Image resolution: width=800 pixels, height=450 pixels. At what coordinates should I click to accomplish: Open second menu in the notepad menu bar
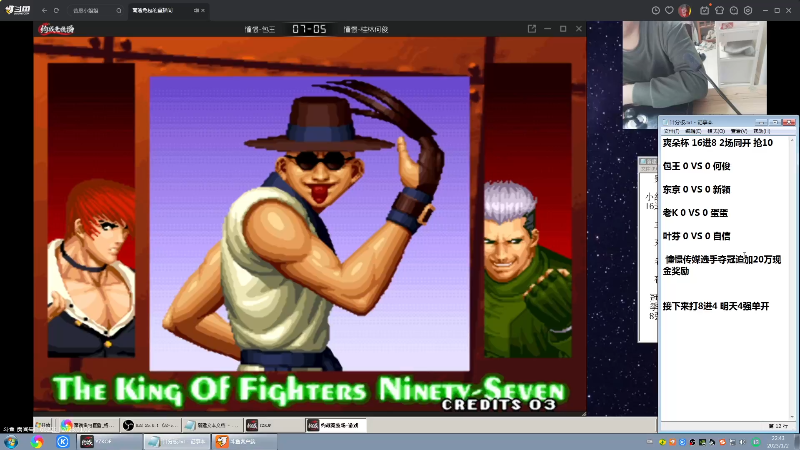pos(693,131)
